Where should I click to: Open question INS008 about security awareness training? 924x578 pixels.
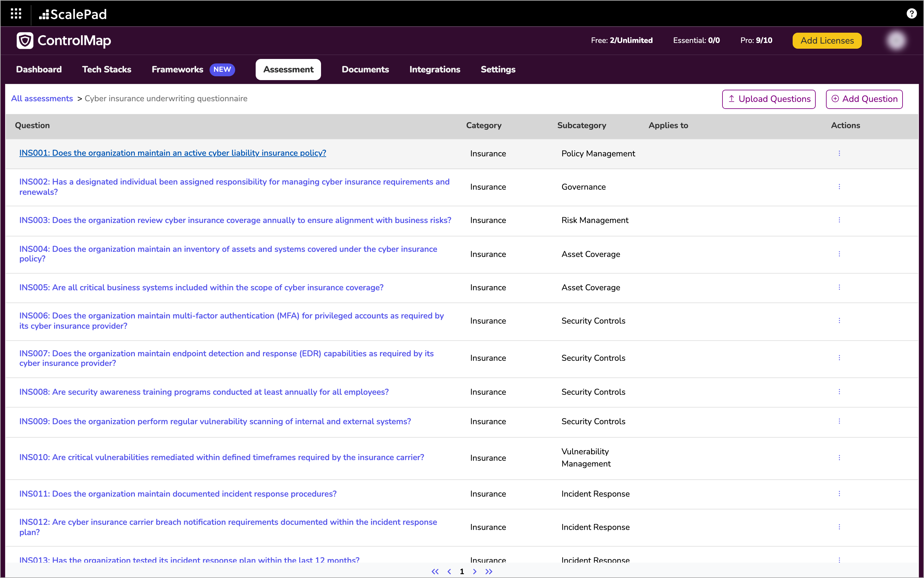204,392
